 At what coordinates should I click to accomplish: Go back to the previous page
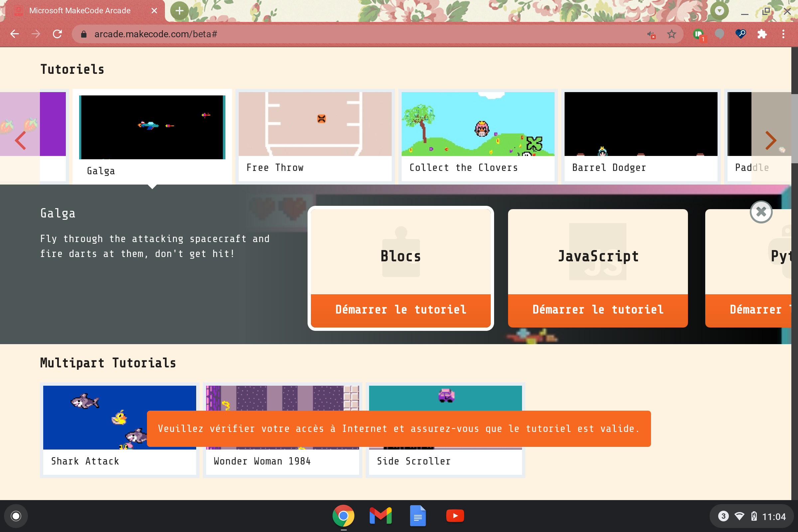coord(15,34)
